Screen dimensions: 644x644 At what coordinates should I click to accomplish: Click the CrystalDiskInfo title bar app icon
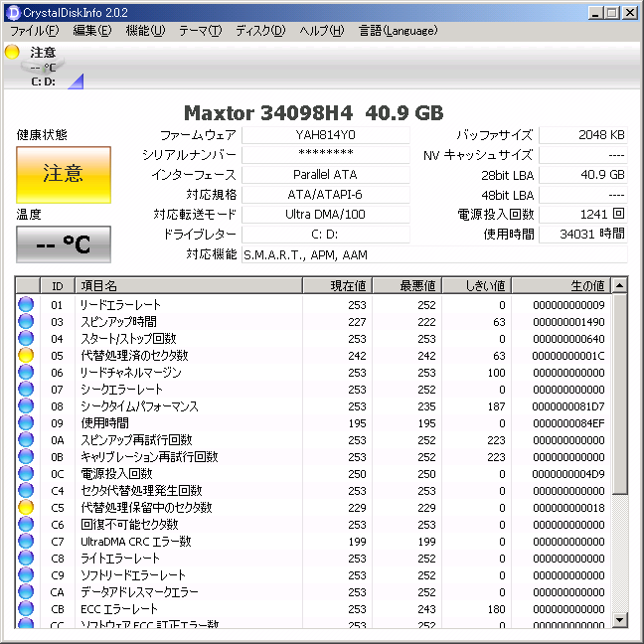coord(13,13)
